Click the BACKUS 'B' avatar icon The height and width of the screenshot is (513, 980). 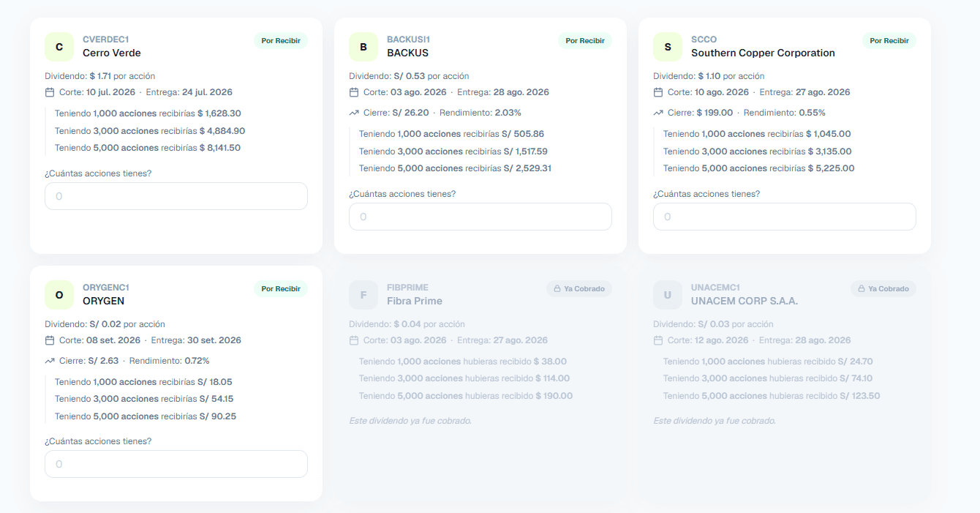pos(363,47)
